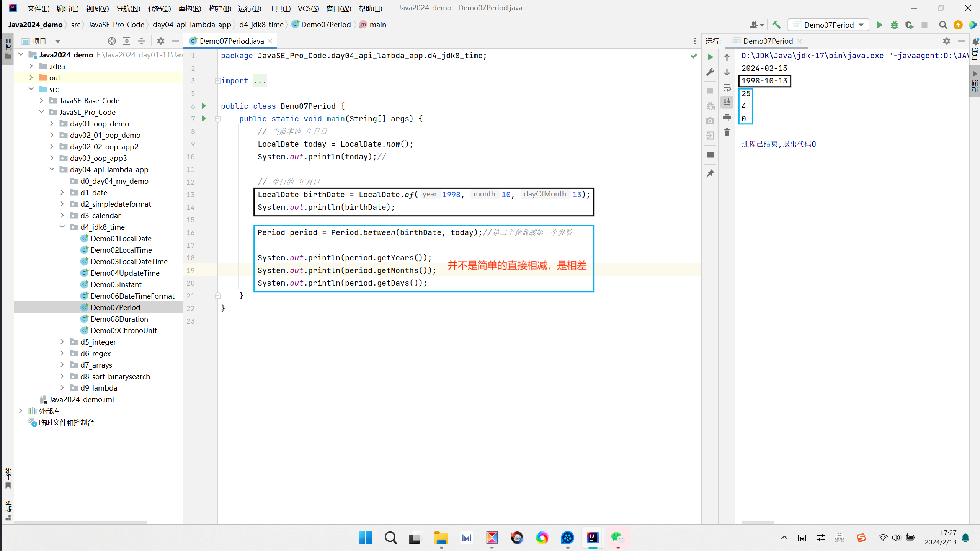Select opened file locate target icon

point(111,41)
